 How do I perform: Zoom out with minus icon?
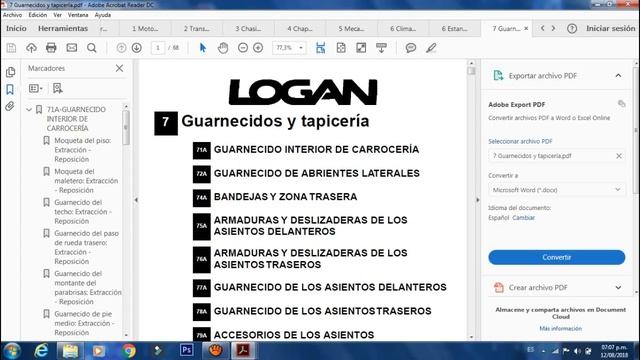pos(243,48)
